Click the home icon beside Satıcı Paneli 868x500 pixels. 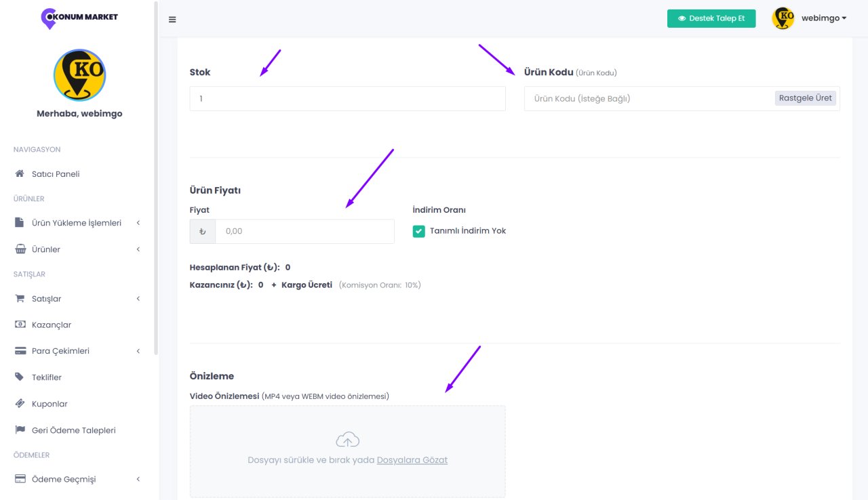pyautogui.click(x=20, y=174)
